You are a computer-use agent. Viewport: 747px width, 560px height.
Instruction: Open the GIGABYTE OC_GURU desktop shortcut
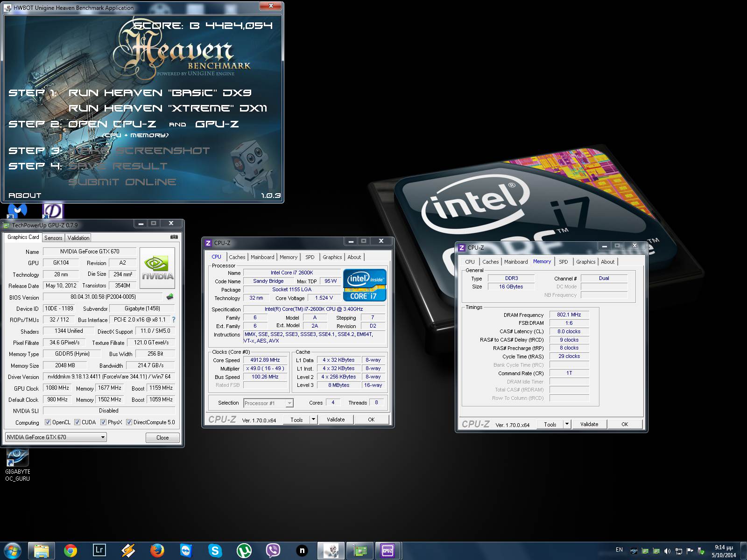(x=18, y=465)
